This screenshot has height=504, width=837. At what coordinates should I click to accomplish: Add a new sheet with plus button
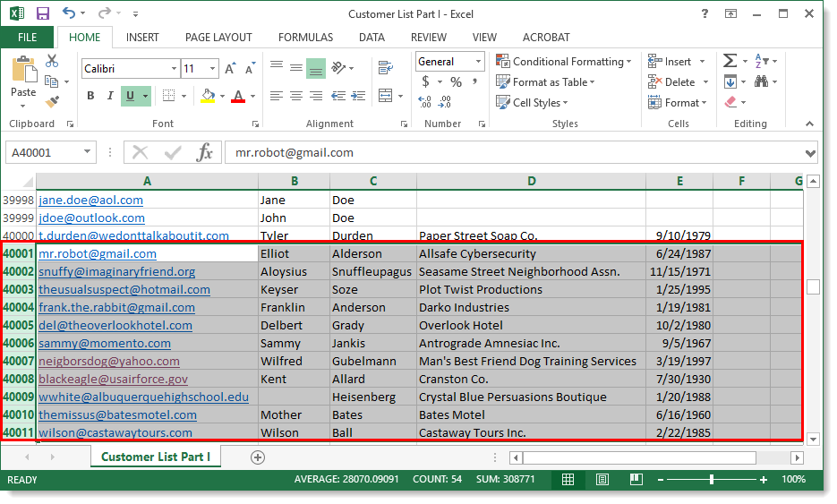point(258,457)
